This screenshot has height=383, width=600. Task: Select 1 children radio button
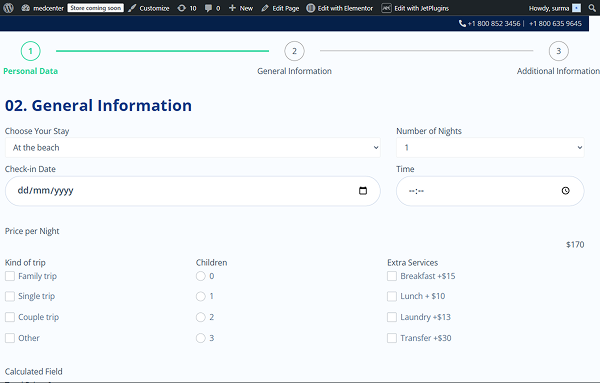pyautogui.click(x=201, y=296)
